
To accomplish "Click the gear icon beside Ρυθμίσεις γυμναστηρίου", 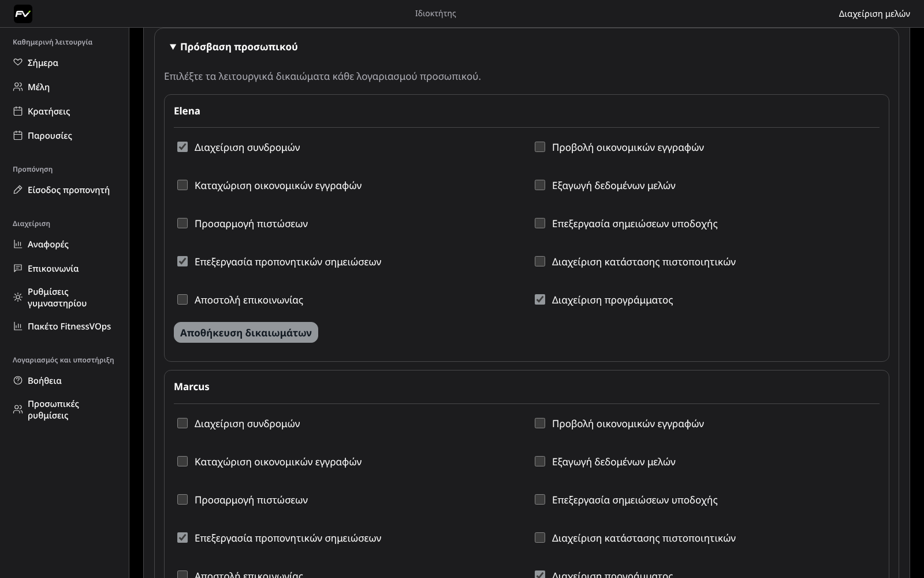I will pos(18,297).
